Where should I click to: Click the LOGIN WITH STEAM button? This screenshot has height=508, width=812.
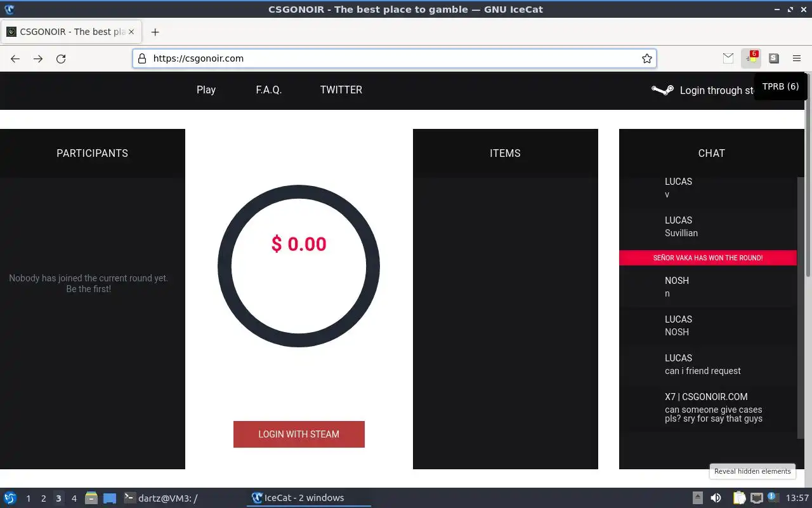pos(299,434)
